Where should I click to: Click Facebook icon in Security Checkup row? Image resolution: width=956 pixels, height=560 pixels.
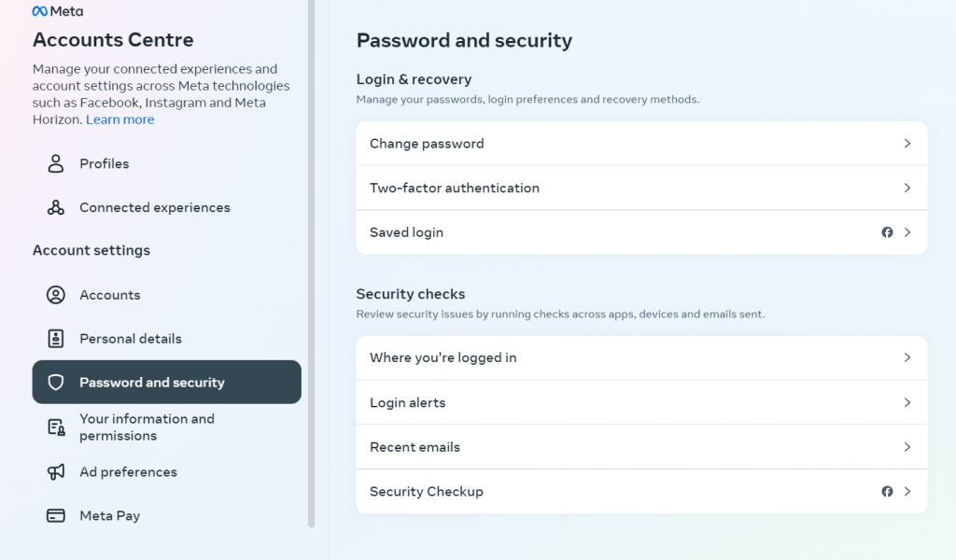tap(887, 492)
